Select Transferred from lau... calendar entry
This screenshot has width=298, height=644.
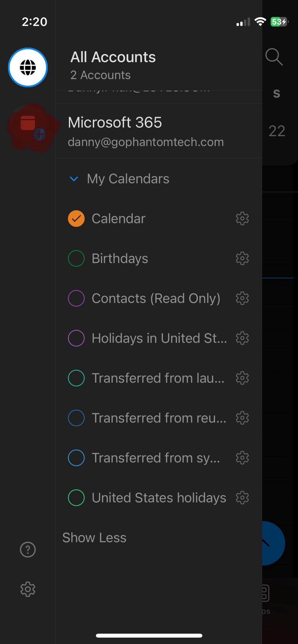click(158, 378)
